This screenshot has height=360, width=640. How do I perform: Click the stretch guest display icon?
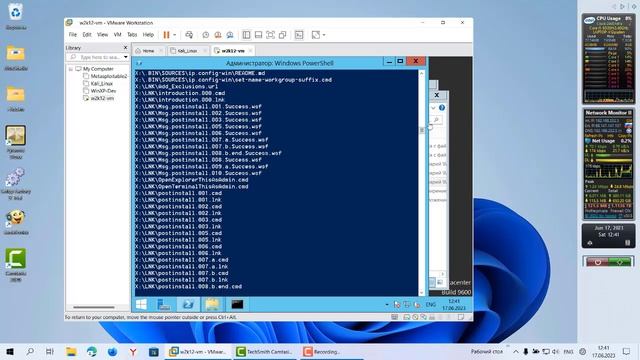click(x=316, y=35)
